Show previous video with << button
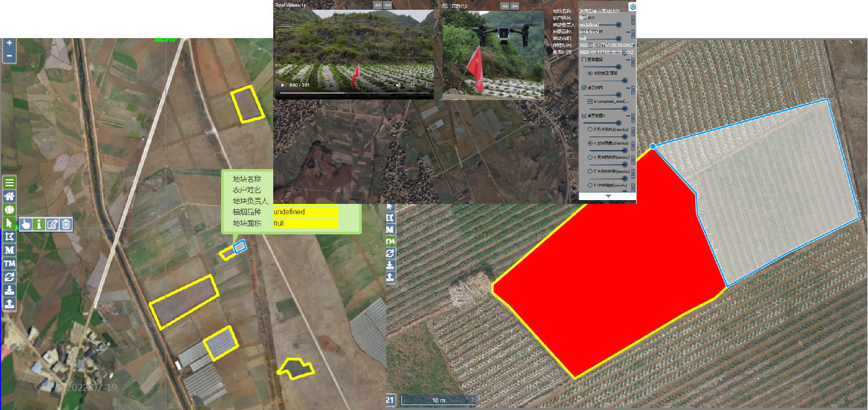 pyautogui.click(x=378, y=5)
